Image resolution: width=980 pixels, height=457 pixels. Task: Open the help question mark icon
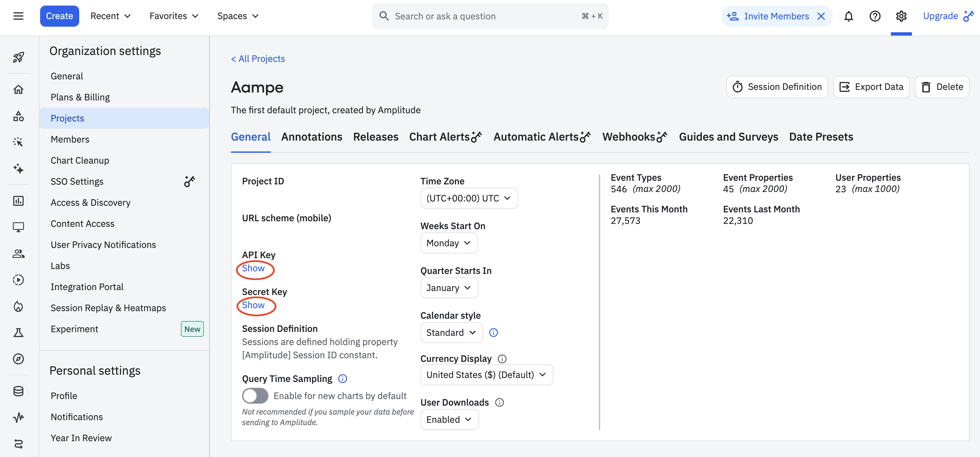tap(875, 16)
